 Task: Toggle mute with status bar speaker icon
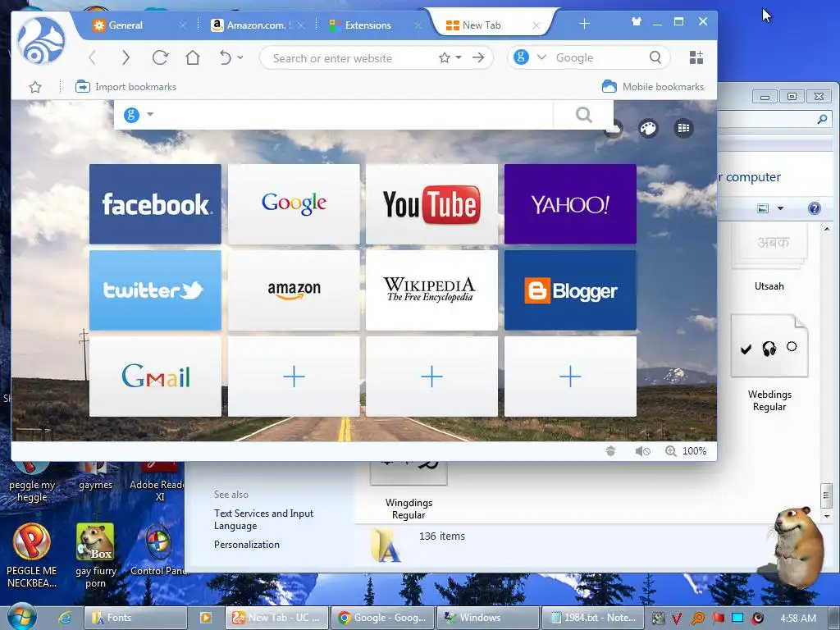(x=643, y=451)
